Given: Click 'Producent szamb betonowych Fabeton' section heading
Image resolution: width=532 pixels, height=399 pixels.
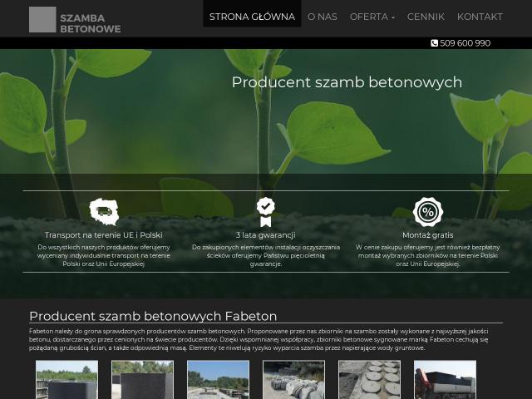Looking at the screenshot, I should tap(153, 316).
